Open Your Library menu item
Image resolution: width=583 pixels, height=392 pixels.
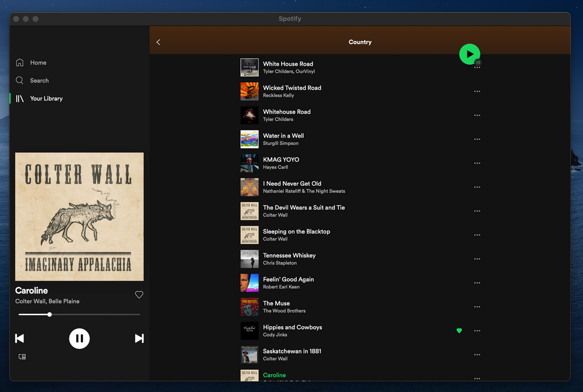point(47,98)
